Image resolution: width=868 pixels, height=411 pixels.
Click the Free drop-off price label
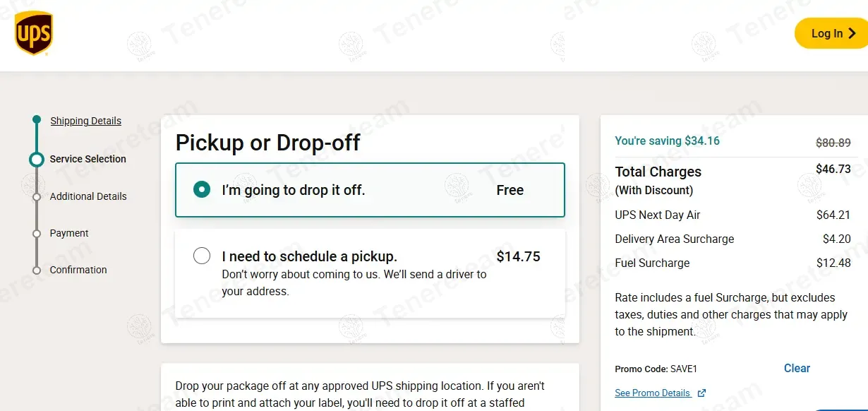tap(510, 190)
